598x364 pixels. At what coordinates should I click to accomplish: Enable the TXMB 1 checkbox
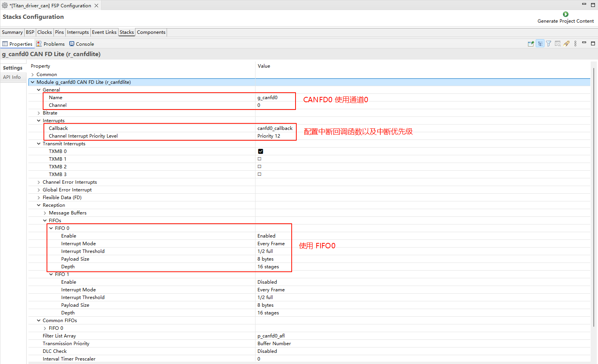coord(259,159)
